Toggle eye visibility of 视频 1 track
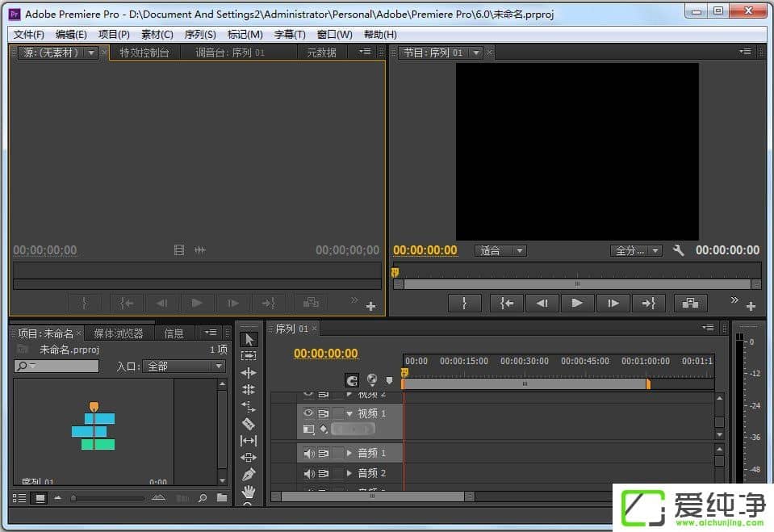 tap(308, 413)
